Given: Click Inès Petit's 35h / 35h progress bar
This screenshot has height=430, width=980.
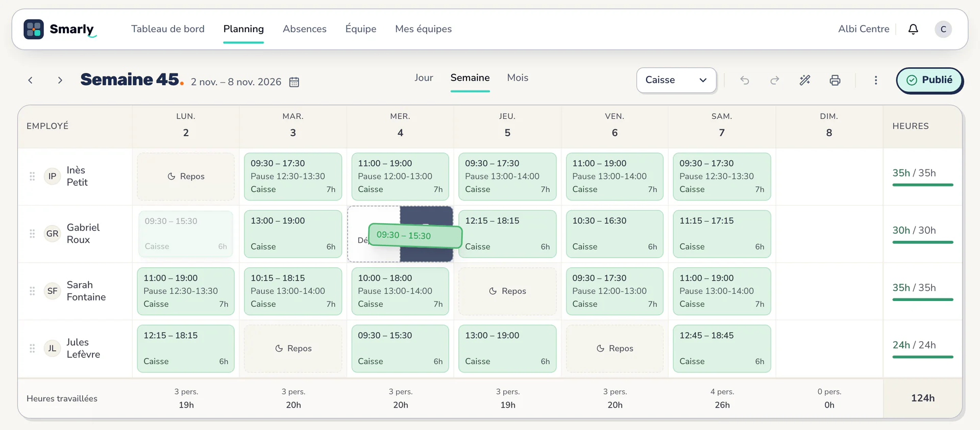Looking at the screenshot, I should 923,185.
